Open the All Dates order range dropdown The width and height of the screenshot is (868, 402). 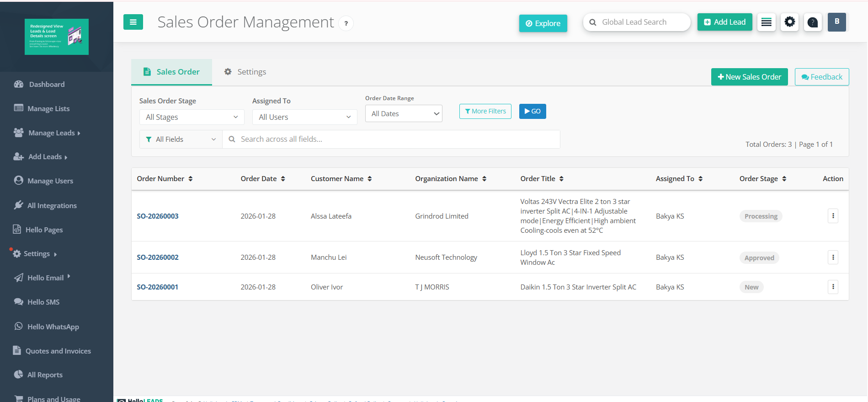pos(404,113)
